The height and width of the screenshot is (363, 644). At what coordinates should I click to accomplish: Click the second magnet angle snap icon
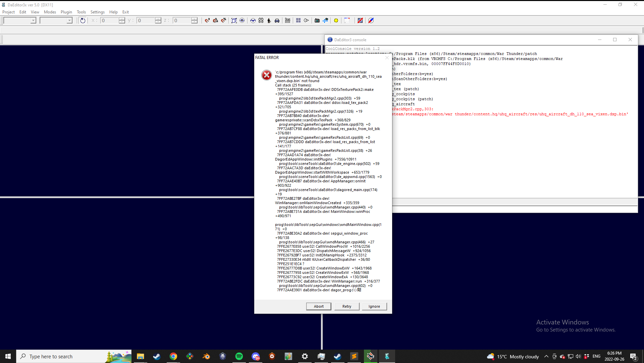coord(215,20)
